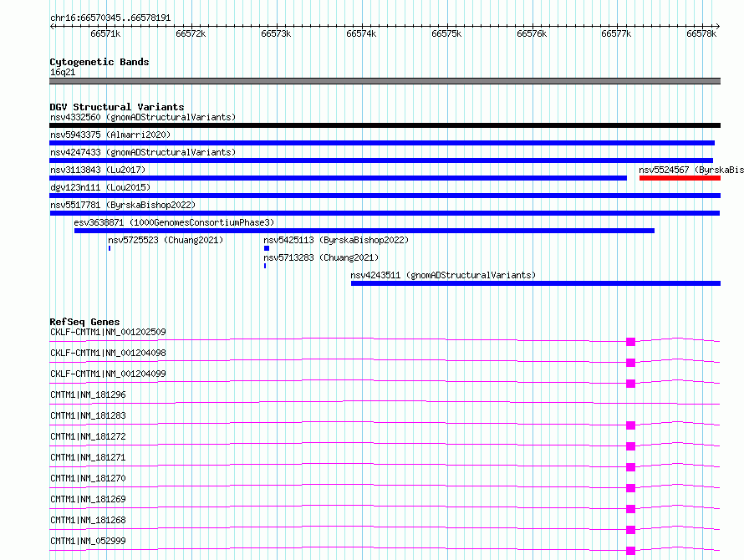Select the red nsv5524567 variant bar
This screenshot has height=560, width=744.
coord(680,178)
